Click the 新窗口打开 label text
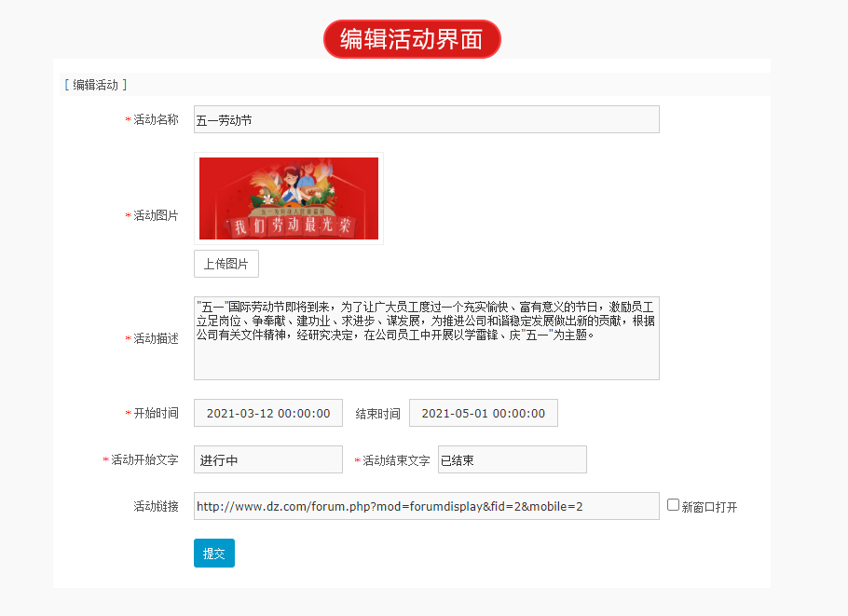The height and width of the screenshot is (616, 848). pyautogui.click(x=709, y=507)
